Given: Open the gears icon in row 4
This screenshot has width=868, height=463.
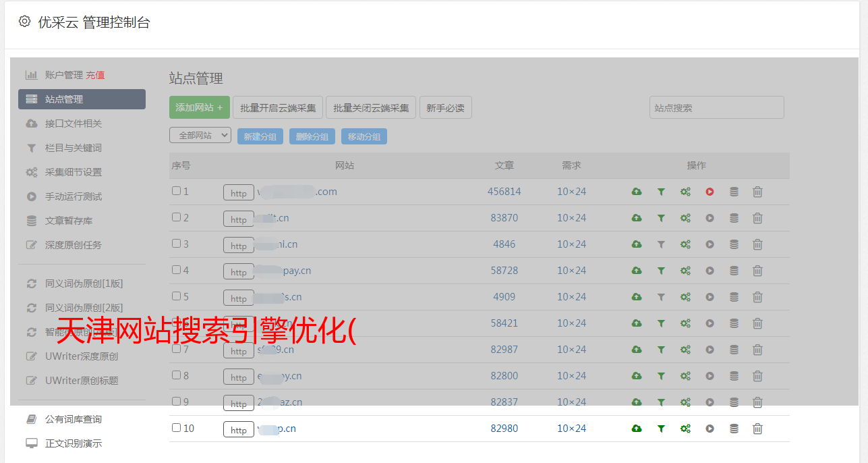Looking at the screenshot, I should click(x=685, y=271).
